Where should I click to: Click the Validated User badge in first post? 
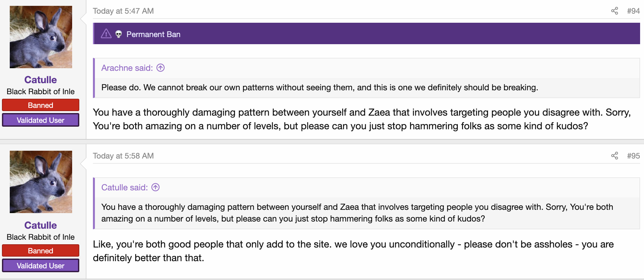41,120
